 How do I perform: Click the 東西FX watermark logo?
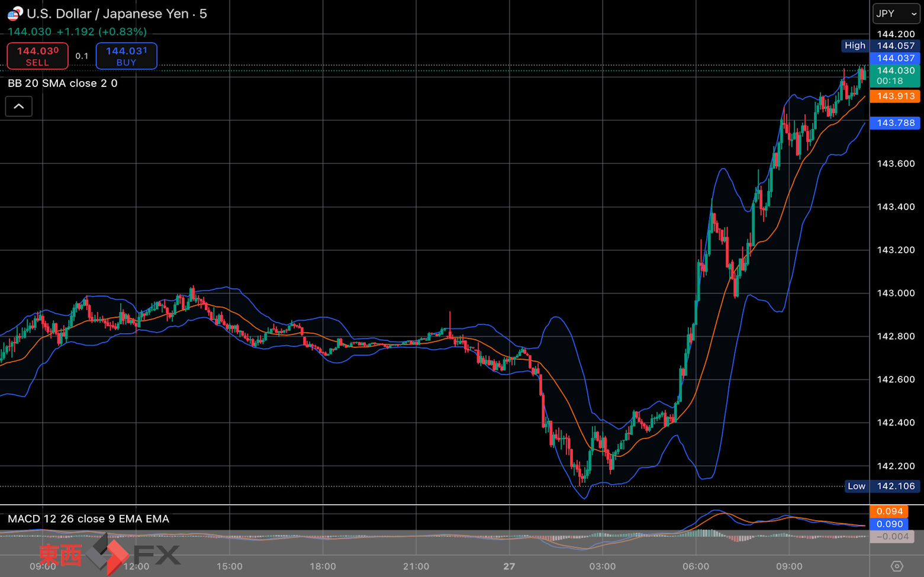click(110, 555)
